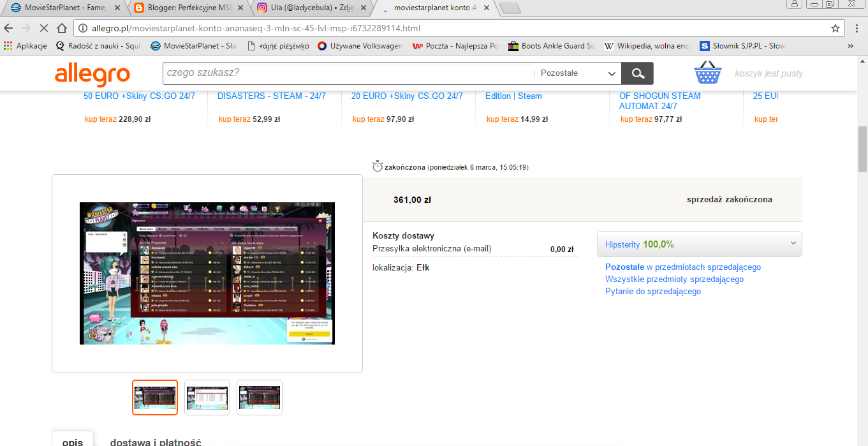Viewport: 868px width, 446px height.
Task: Click the kup teraz 52,99 zł price
Action: click(249, 119)
